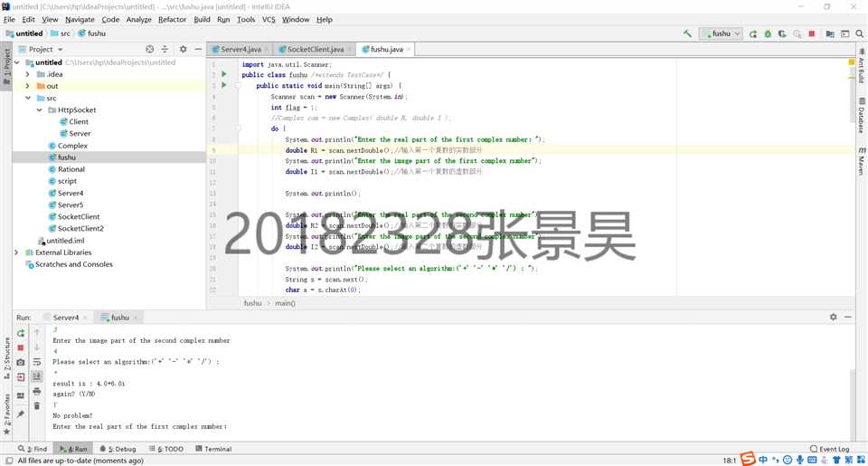Open the Refactor menu
Screen dimensions: 868x466
point(172,19)
